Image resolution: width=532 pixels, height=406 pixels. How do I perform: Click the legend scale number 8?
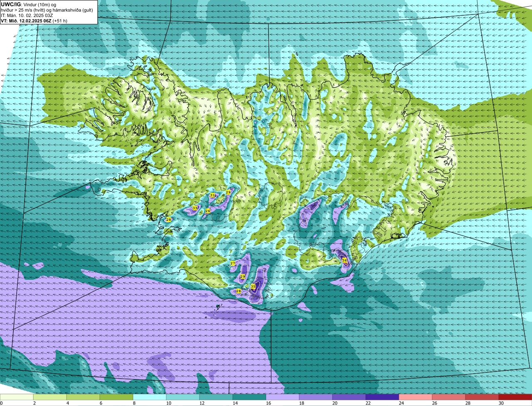tap(134, 403)
